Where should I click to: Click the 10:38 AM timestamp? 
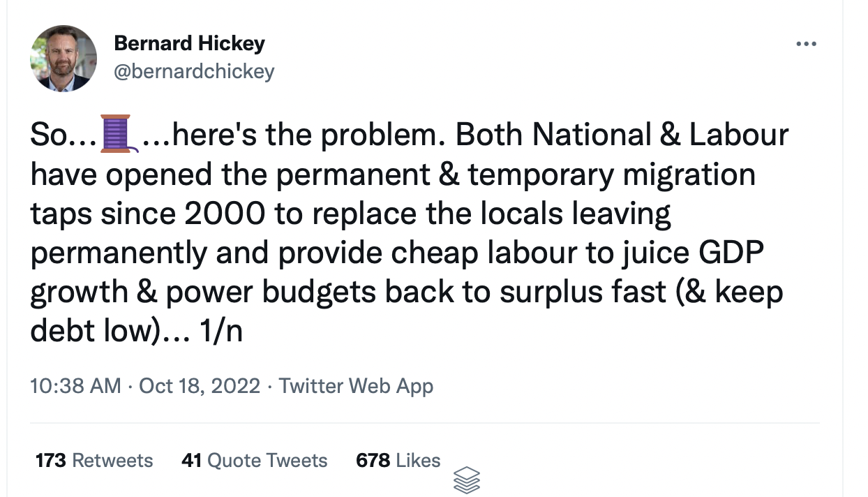75,386
